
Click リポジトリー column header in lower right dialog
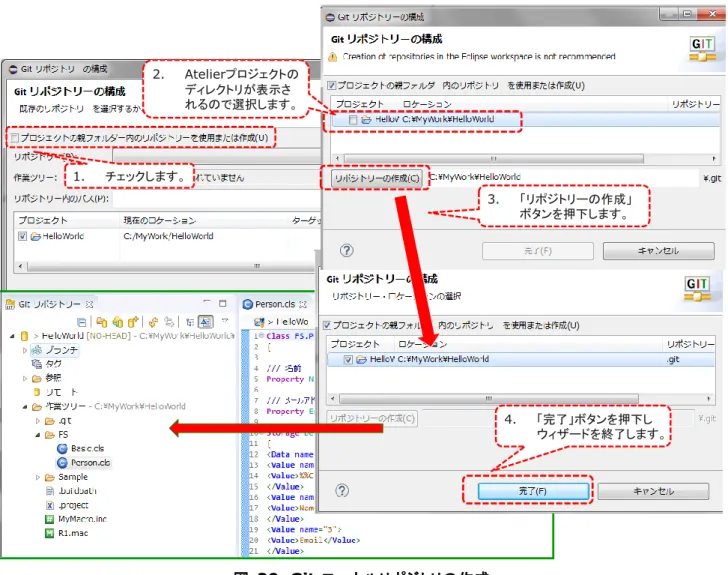(x=690, y=344)
